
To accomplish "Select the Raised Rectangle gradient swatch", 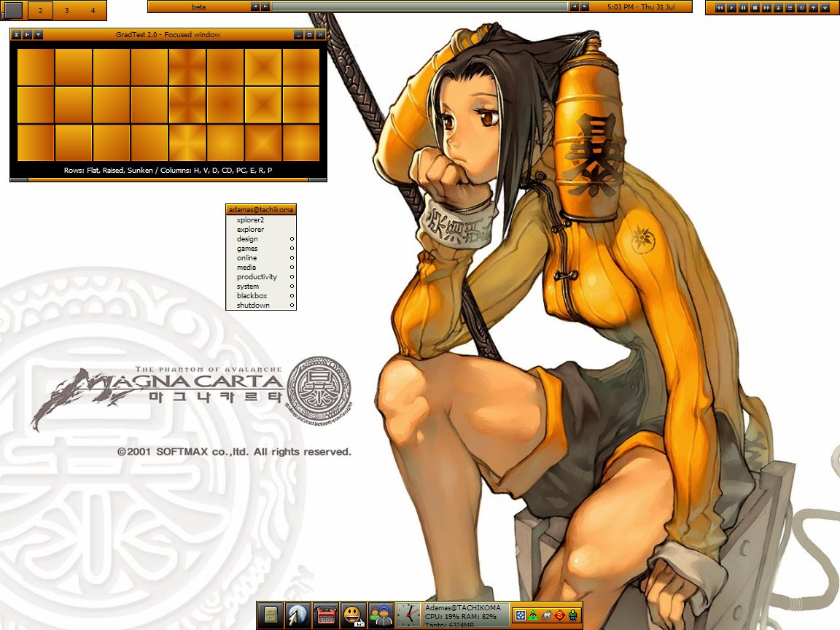I will pos(263,105).
